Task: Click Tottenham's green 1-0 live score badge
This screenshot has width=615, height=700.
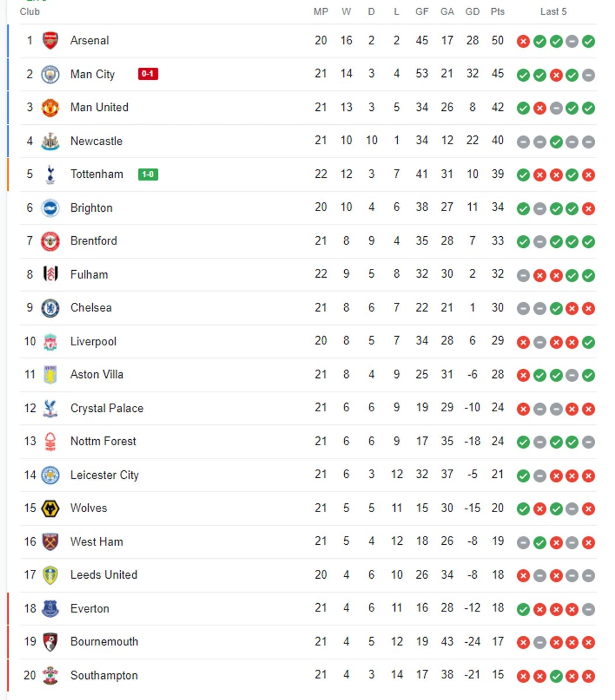Action: [148, 174]
